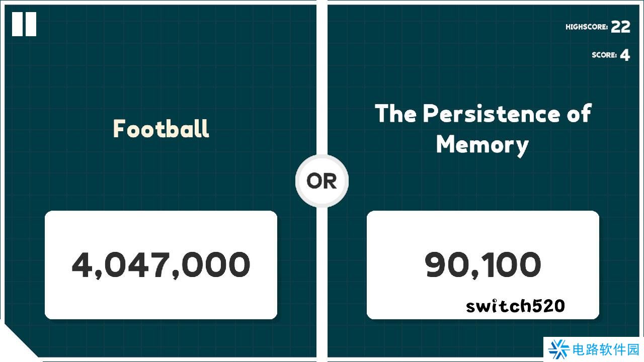The width and height of the screenshot is (644, 362).
Task: Pick the white card showing 90,100
Action: click(x=482, y=265)
